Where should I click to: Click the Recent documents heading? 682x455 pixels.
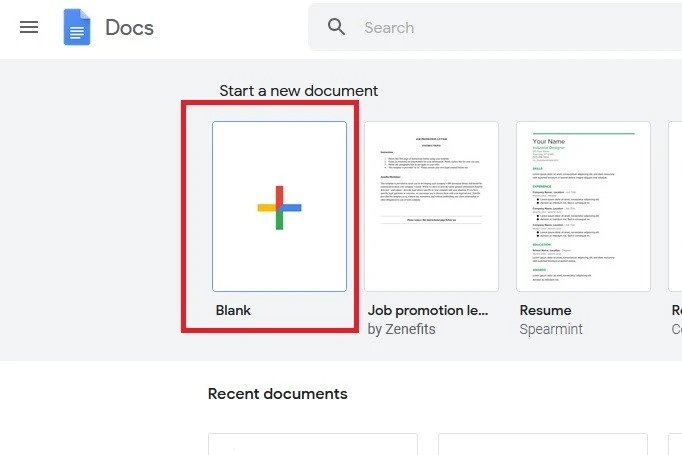[277, 394]
